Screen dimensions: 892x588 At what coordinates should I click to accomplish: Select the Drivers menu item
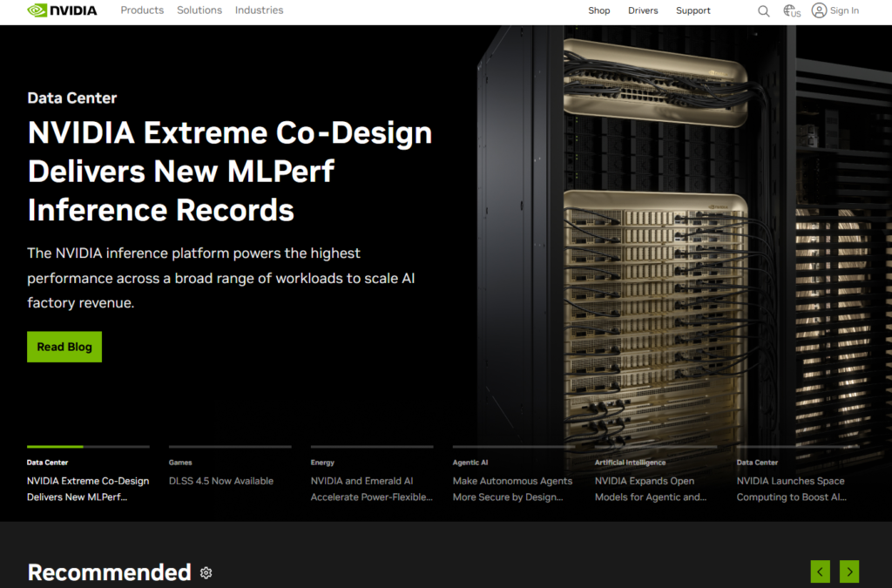(643, 10)
